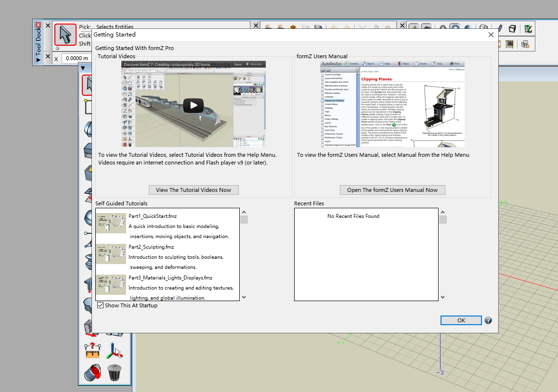Viewport: 558px width, 392px height.
Task: Close the Pick tool options row
Action: [x=48, y=25]
